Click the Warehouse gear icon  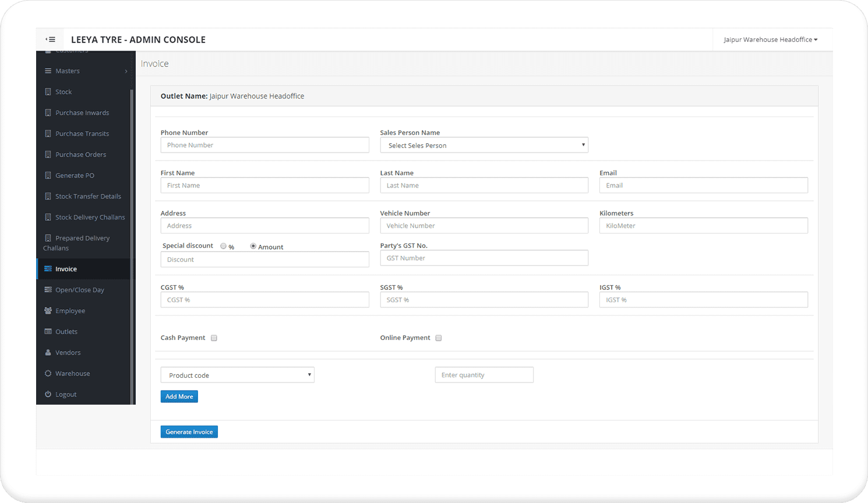(48, 374)
